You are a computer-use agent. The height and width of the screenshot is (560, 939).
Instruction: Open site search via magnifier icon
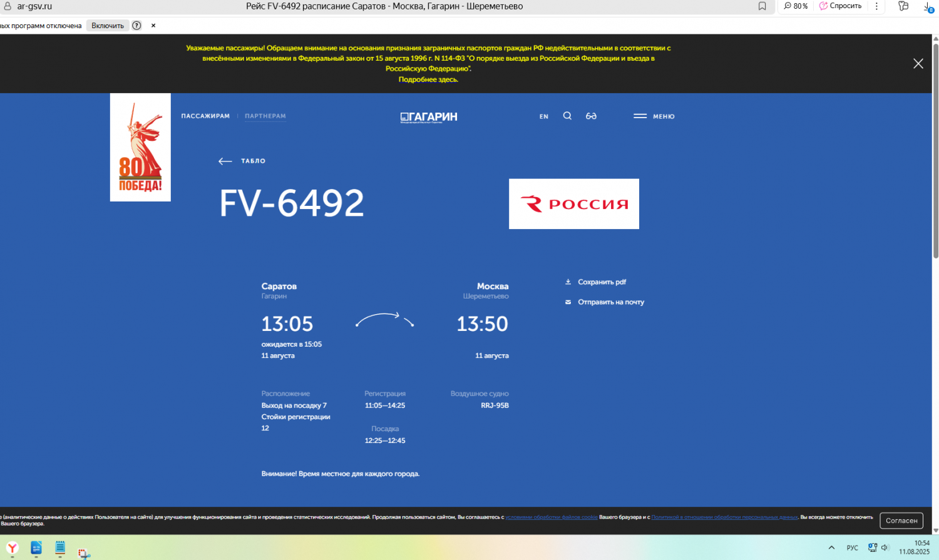(x=567, y=116)
